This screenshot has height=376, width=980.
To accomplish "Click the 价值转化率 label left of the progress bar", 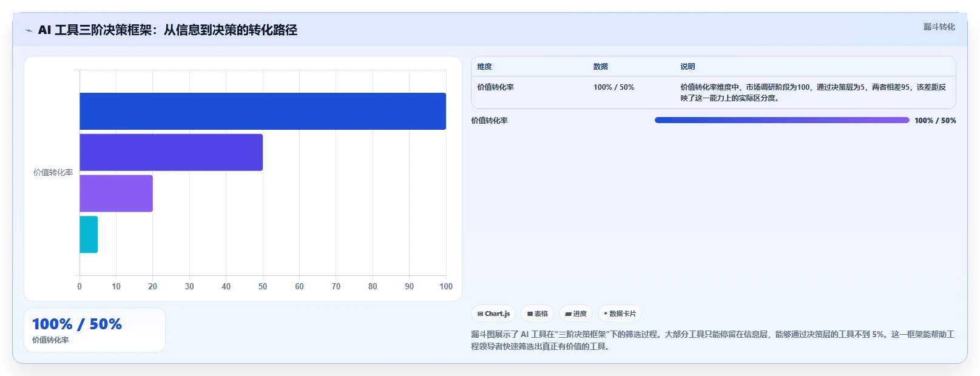I will coord(490,121).
